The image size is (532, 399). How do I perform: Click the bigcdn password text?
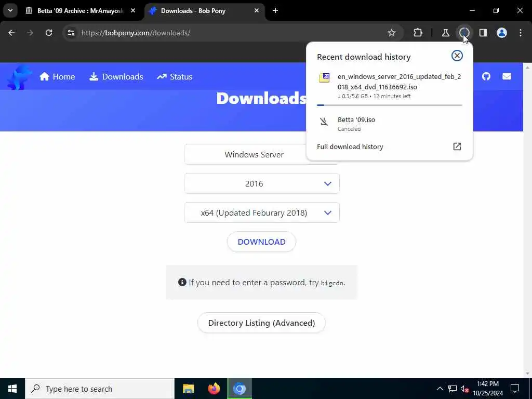coord(332,283)
